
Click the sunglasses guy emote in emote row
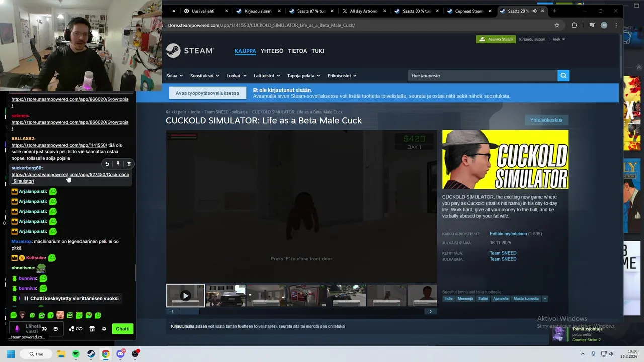click(x=22, y=315)
